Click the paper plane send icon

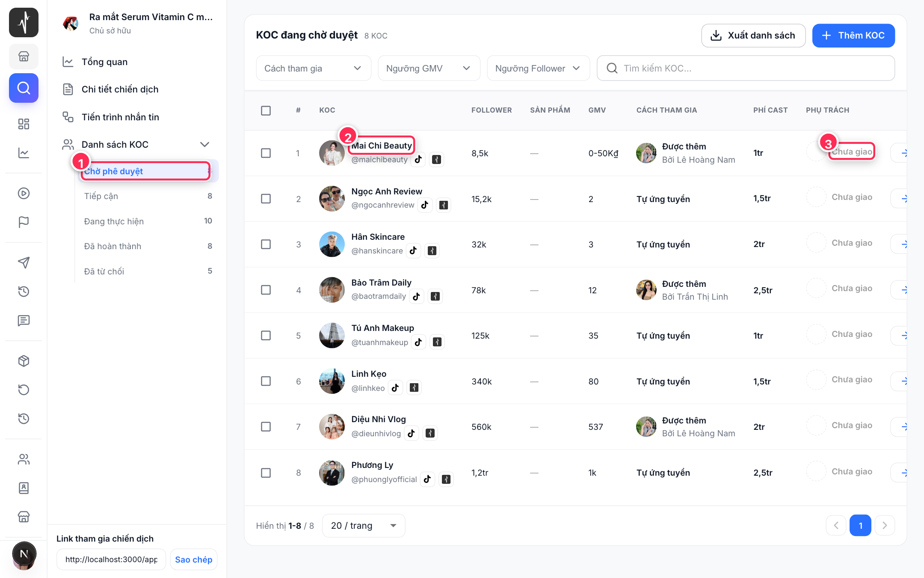(x=24, y=262)
